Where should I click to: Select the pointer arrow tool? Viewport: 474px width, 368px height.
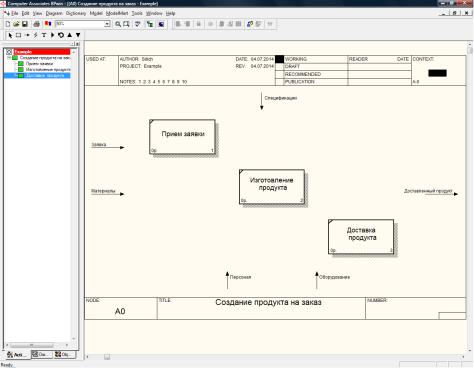coord(10,35)
